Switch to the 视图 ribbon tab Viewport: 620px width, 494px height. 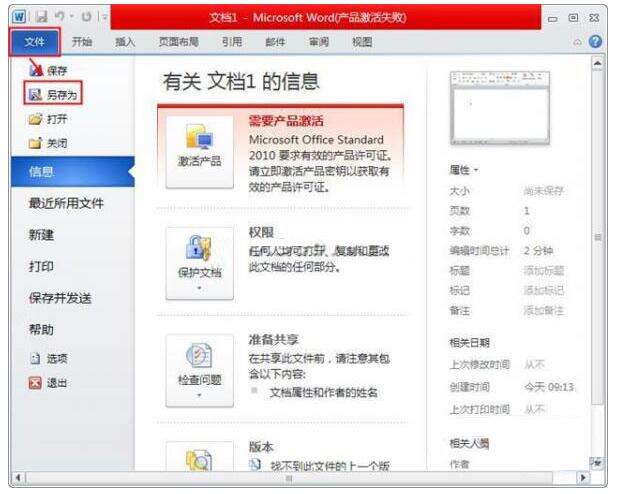tap(362, 42)
